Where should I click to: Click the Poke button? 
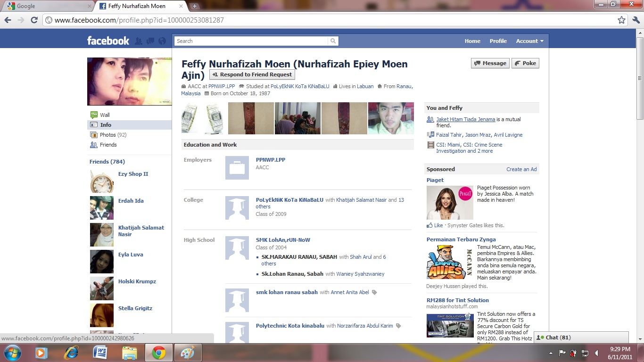click(x=525, y=63)
